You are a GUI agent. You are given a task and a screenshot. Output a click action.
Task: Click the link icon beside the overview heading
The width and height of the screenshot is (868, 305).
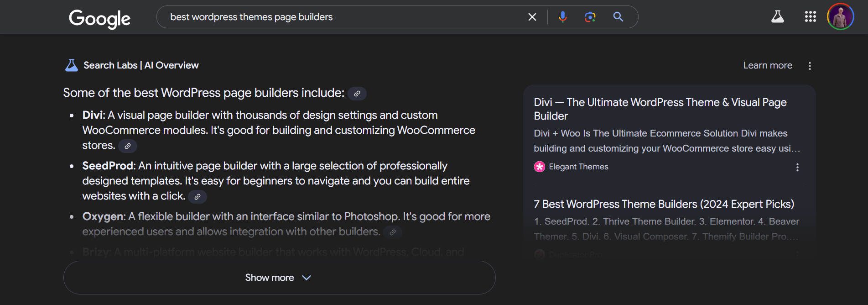pyautogui.click(x=357, y=94)
